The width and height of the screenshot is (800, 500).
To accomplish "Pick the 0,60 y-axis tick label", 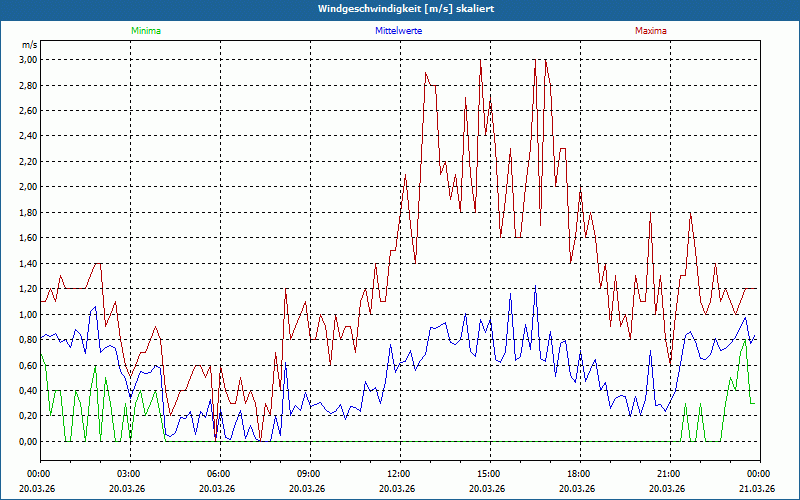I will [28, 365].
